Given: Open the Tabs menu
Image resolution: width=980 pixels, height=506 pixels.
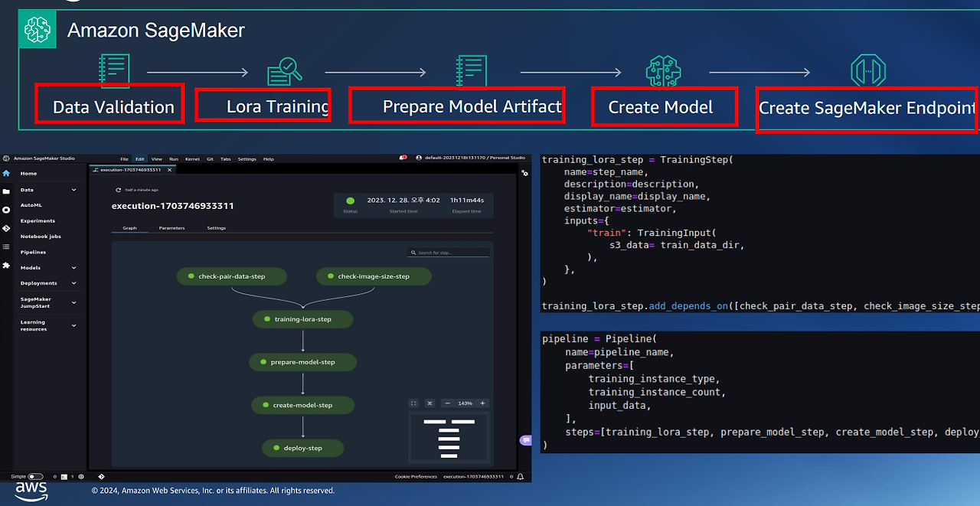Looking at the screenshot, I should (x=225, y=158).
